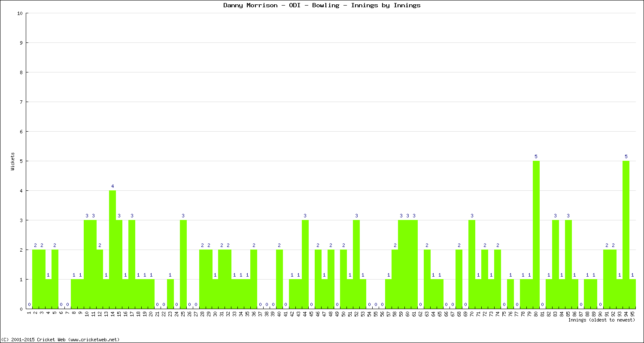Select the green bar for innings 14

112,250
